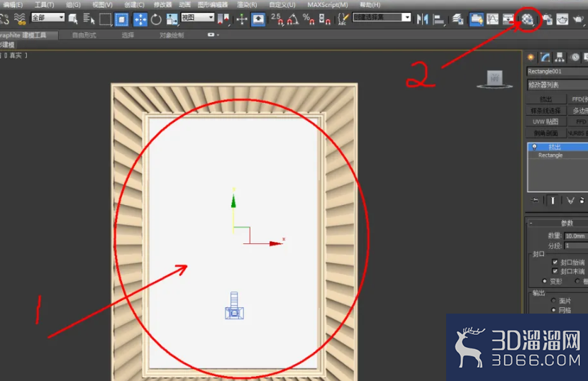Open the 工具(T) menu

[x=44, y=5]
